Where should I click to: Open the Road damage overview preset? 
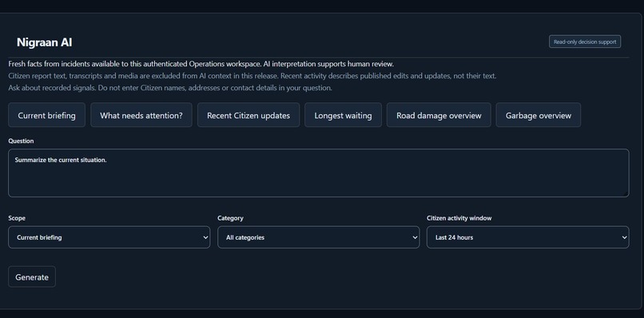coord(439,115)
